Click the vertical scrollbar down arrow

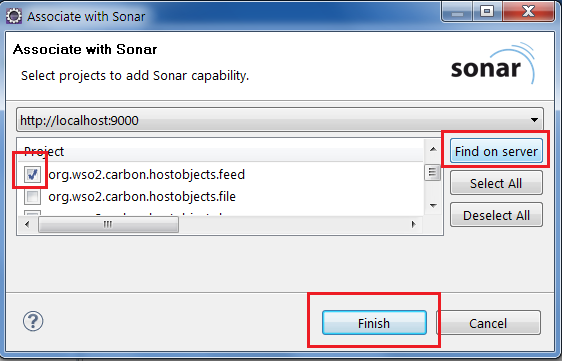[x=433, y=206]
